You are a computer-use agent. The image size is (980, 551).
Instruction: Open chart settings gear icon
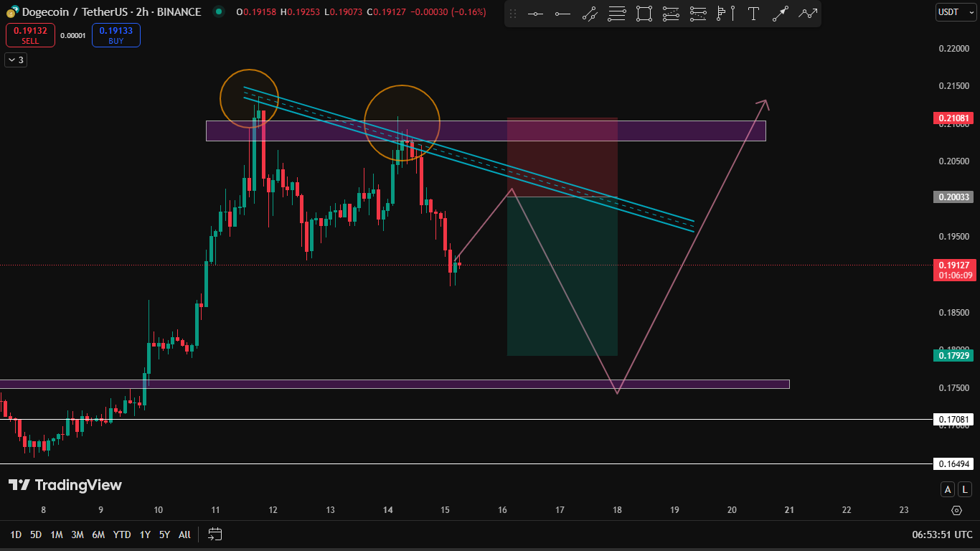coord(956,510)
